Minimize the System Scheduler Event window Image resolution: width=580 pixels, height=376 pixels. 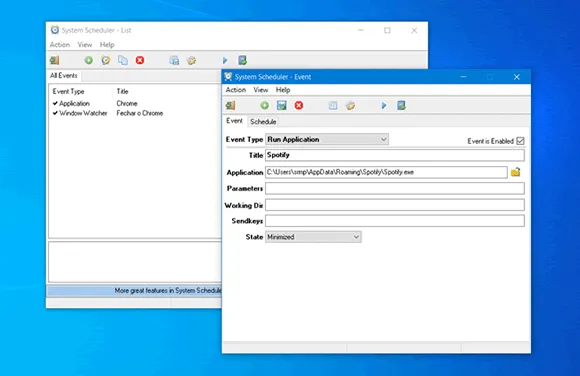point(463,77)
